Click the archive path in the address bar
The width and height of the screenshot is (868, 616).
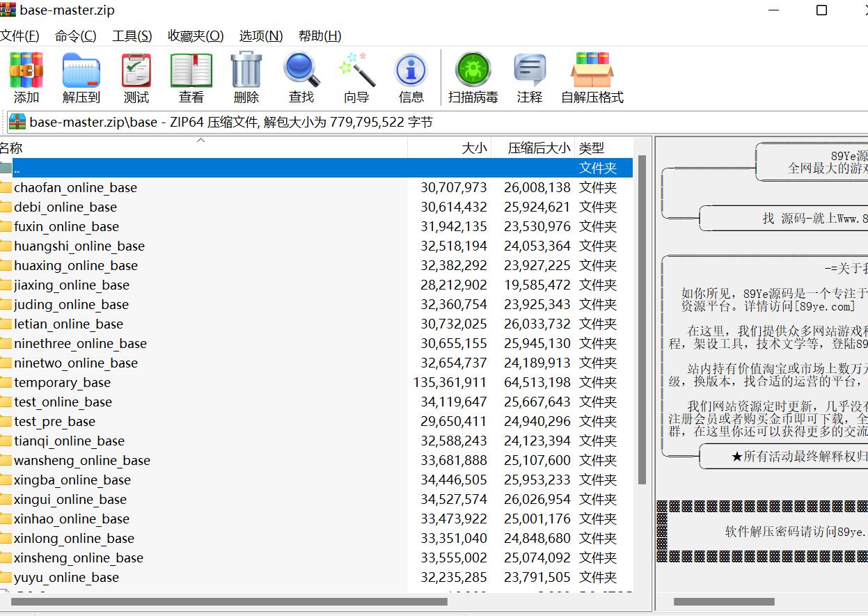(231, 122)
